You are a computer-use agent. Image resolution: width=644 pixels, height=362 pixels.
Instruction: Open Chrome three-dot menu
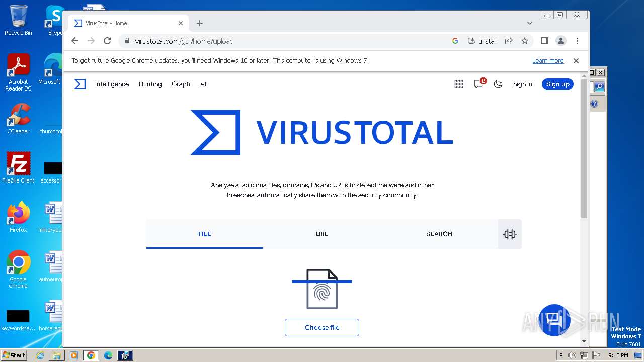[x=577, y=41]
